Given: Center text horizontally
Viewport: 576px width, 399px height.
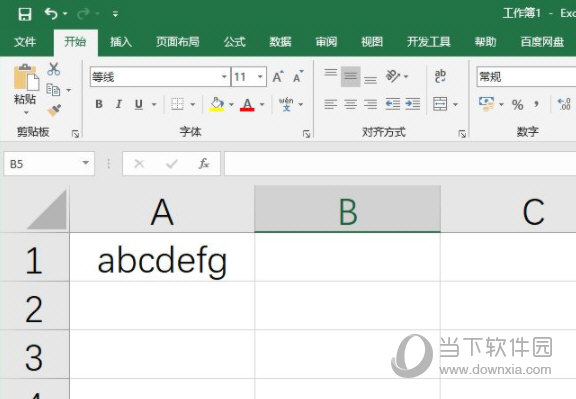Looking at the screenshot, I should (x=350, y=104).
